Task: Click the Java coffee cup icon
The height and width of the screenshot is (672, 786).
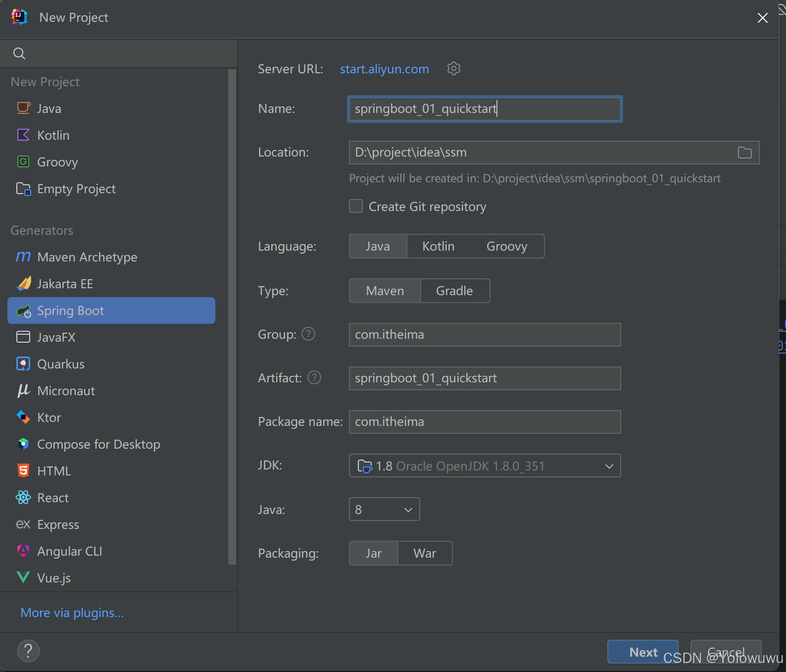Action: coord(23,108)
